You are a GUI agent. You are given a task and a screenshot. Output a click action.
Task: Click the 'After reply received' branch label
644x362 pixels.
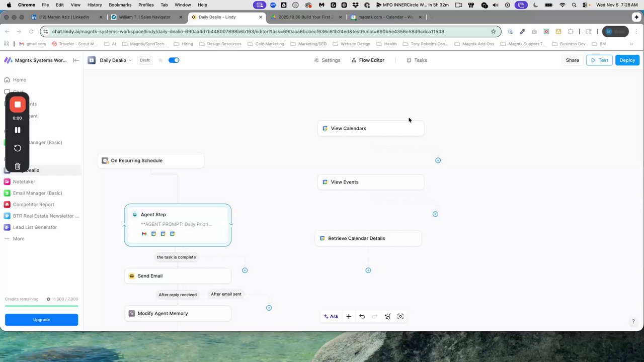tap(178, 295)
